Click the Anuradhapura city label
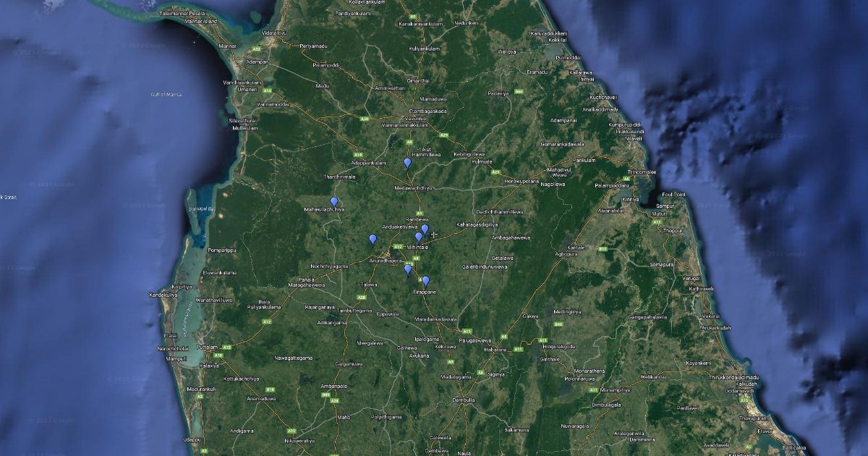This screenshot has width=868, height=456. point(385,259)
